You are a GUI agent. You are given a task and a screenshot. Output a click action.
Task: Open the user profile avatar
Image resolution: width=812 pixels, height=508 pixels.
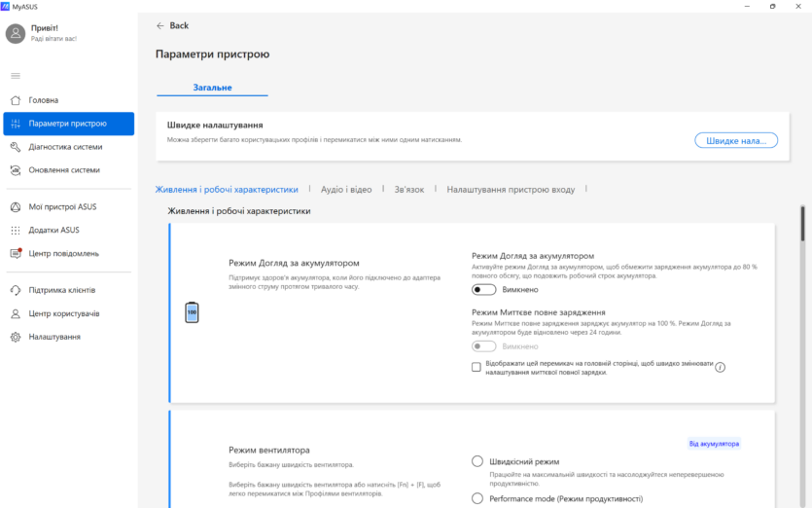(x=16, y=33)
